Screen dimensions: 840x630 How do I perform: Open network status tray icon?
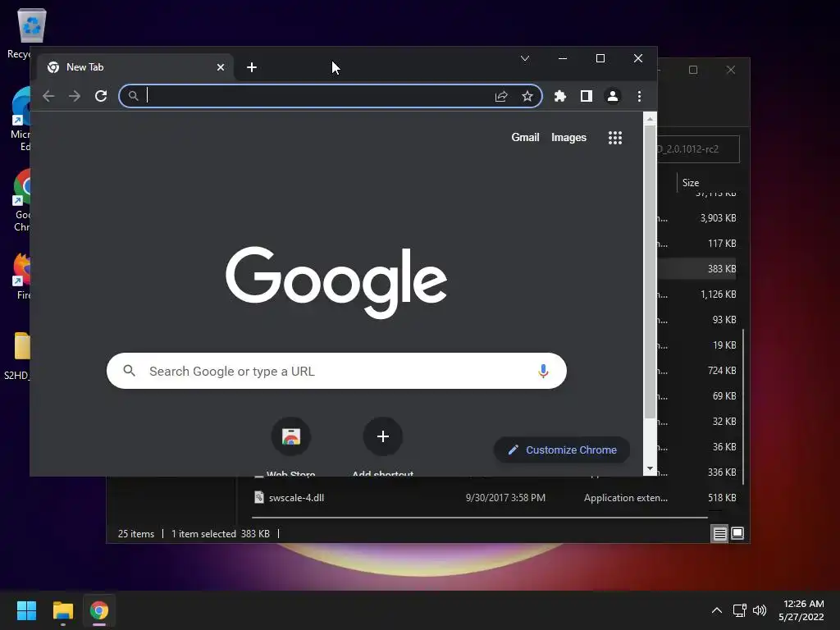(x=739, y=610)
